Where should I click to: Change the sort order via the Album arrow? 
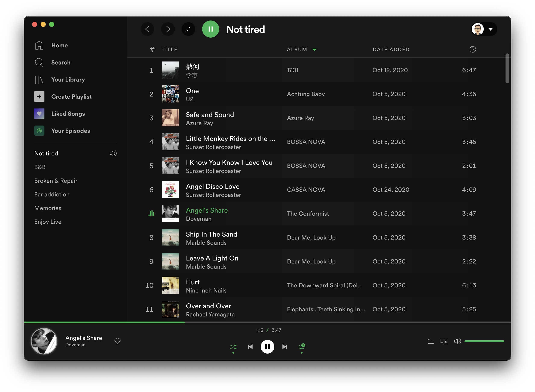[315, 50]
